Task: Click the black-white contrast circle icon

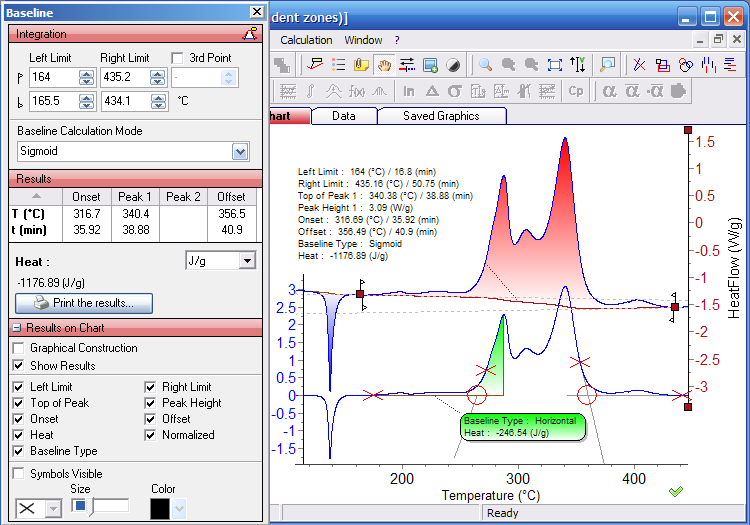Action: point(453,65)
